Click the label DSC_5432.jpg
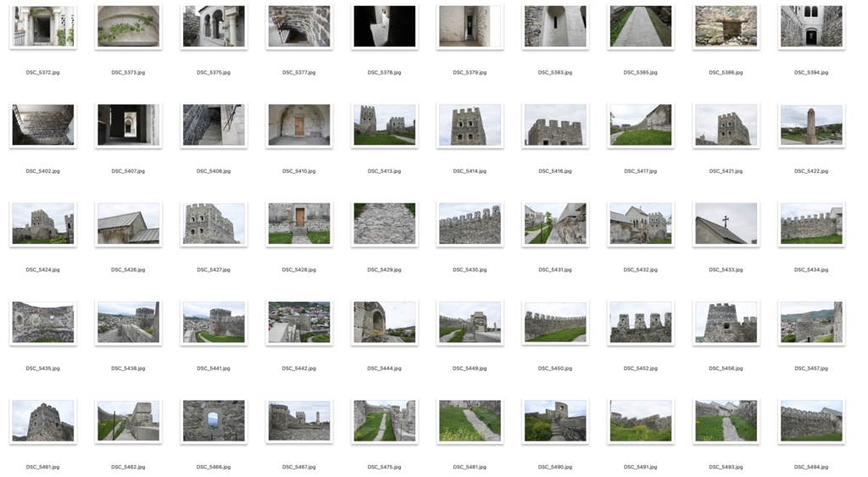This screenshot has width=868, height=477. [x=641, y=269]
